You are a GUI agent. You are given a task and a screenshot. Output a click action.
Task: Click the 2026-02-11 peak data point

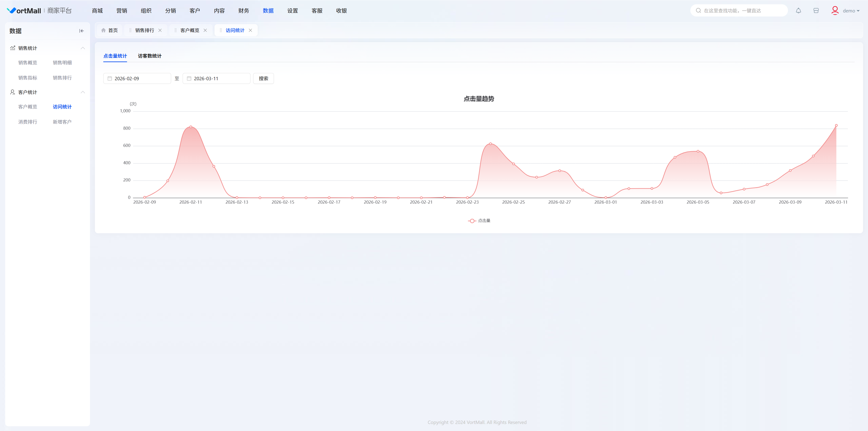191,127
